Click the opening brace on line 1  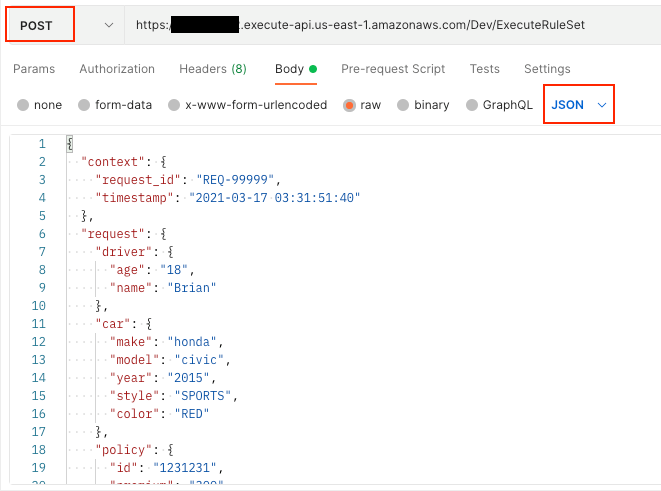pyautogui.click(x=70, y=144)
